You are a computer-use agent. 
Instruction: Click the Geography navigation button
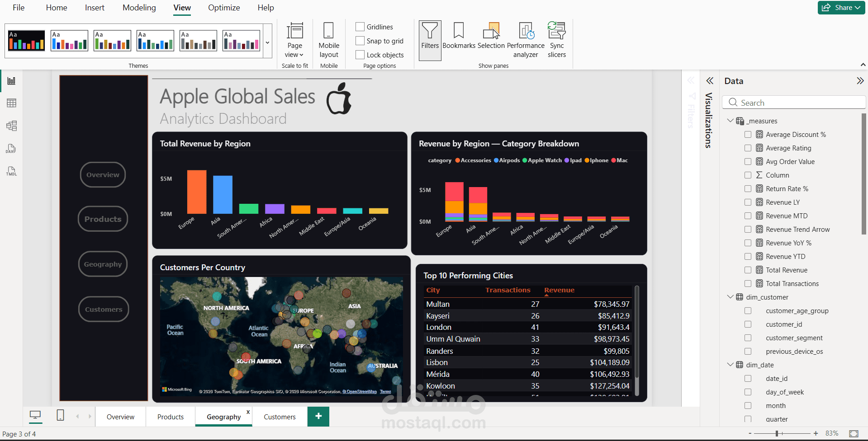[x=103, y=264]
